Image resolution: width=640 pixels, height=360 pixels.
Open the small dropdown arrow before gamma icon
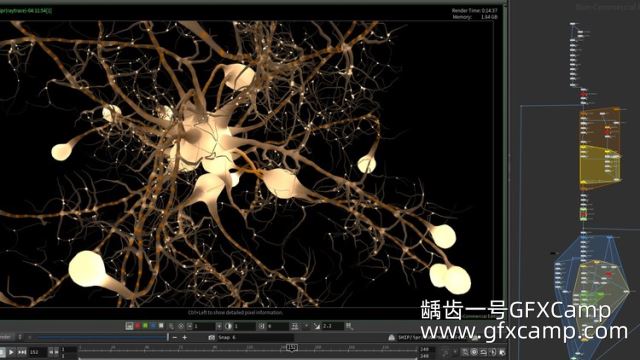tap(307, 326)
